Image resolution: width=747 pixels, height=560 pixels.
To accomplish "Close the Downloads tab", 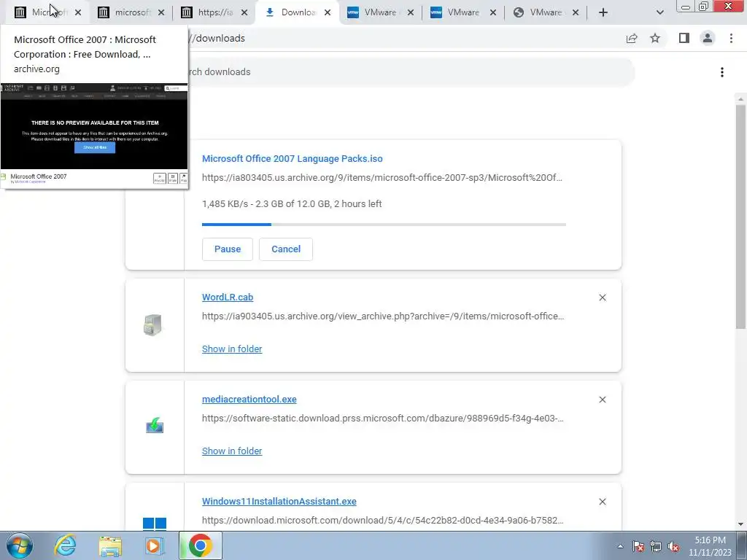I will (328, 12).
